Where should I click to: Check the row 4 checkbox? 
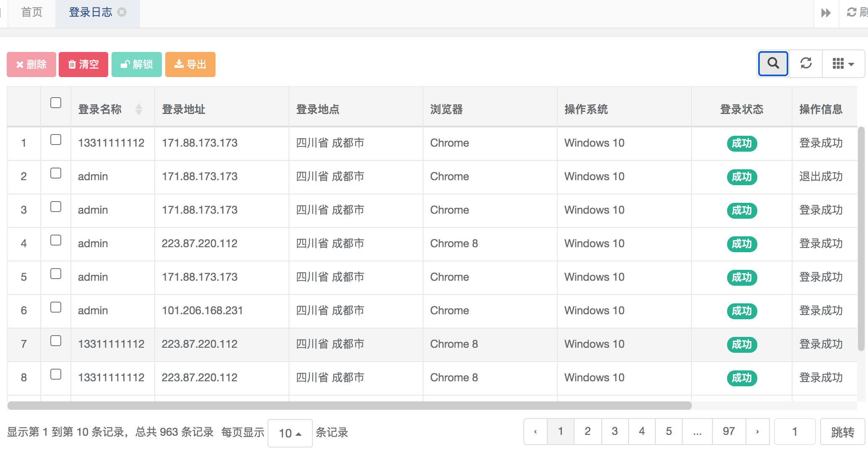56,240
